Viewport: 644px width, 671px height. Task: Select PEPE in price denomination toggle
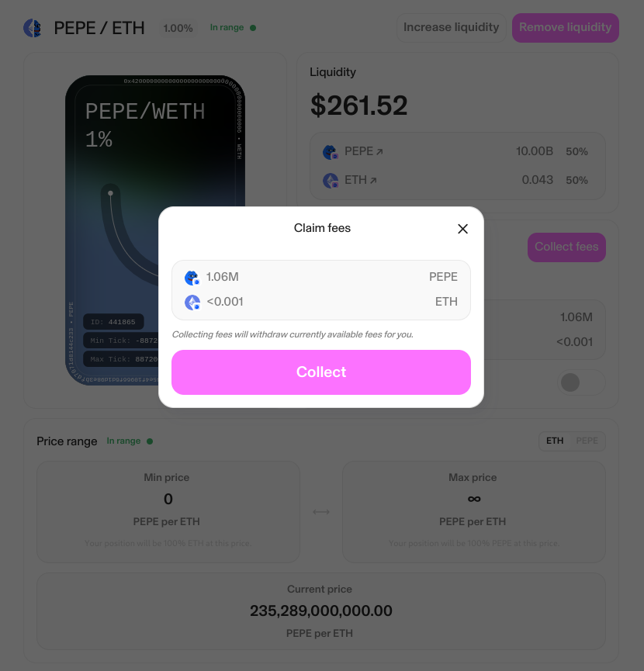pyautogui.click(x=587, y=441)
